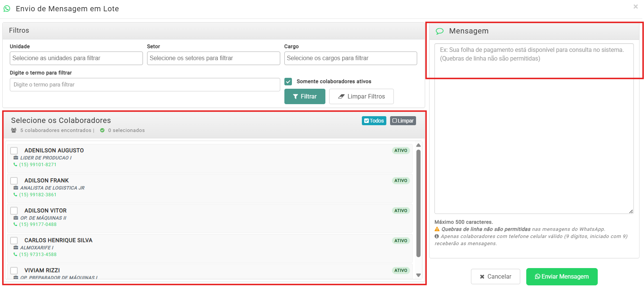Focus the Digite o termo para filtrar field

(x=145, y=85)
